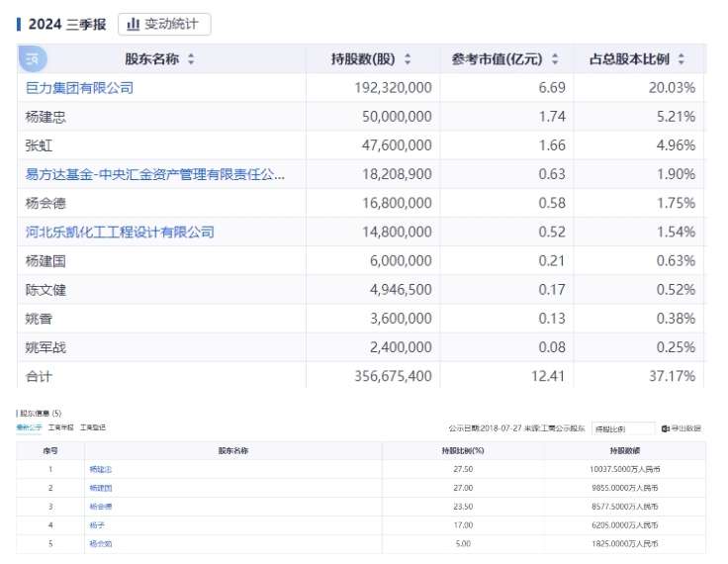Viewport: 728px width, 564px height.
Task: Open the 变动统计 chart button
Action: (x=164, y=24)
